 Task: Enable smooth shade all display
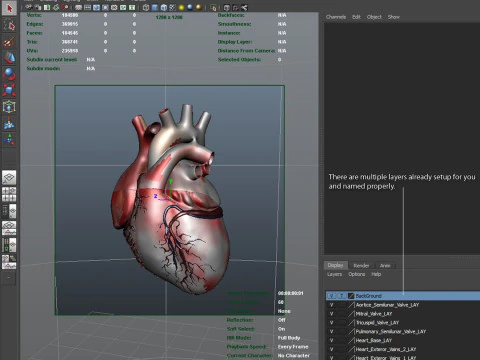155,7
